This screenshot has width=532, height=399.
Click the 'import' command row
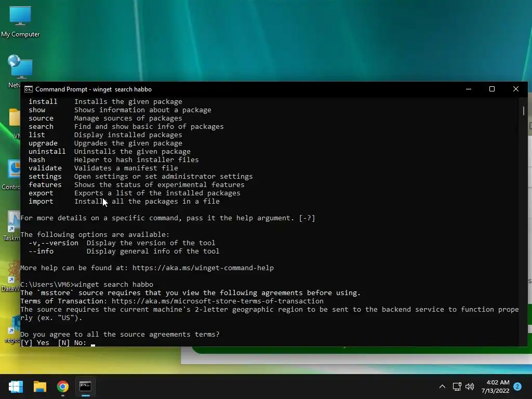(x=124, y=202)
